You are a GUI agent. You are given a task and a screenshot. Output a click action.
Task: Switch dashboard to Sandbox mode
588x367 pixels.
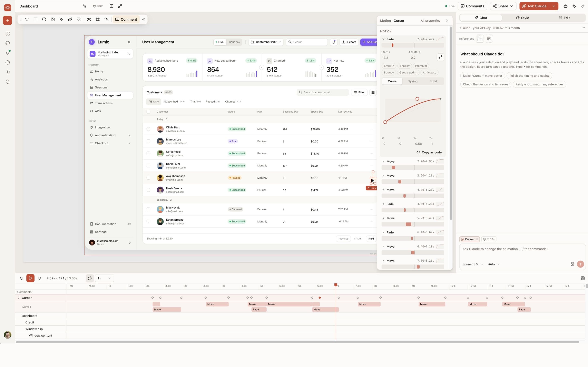pyautogui.click(x=234, y=42)
